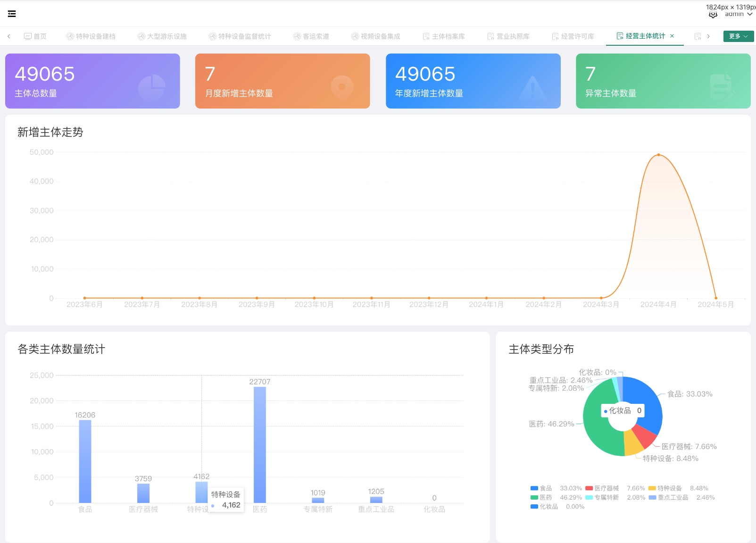This screenshot has width=756, height=543.
Task: Go to the 视频设备集成 tab
Action: coord(375,36)
